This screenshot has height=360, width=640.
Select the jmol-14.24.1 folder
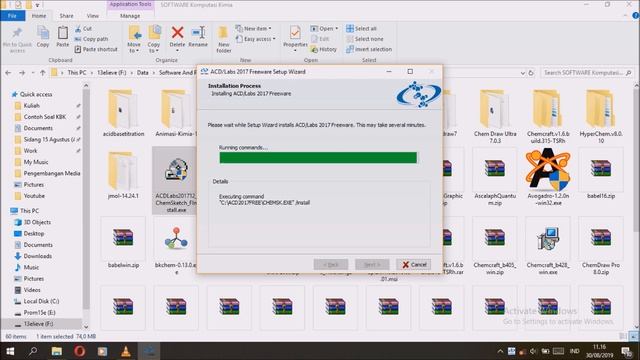(x=123, y=176)
